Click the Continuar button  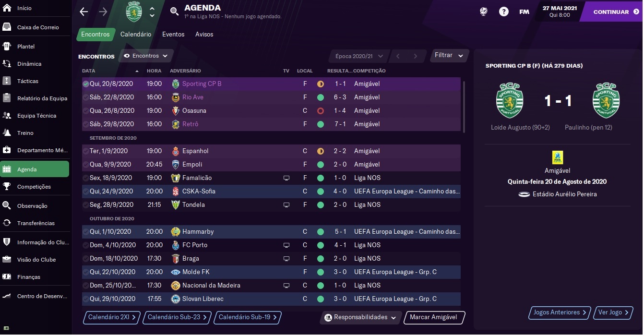pyautogui.click(x=611, y=12)
